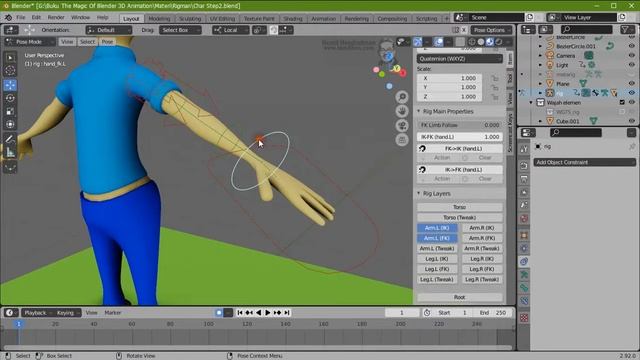
Task: Open the Object Data armature properties tab icon
Action: [524, 275]
